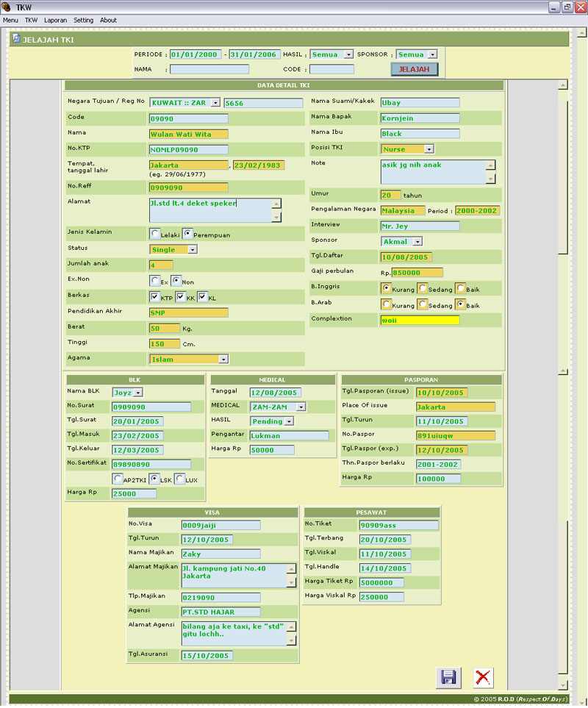Check the AP2TKI certificate checkbox
Viewport: 588px width, 708px height.
(x=118, y=479)
